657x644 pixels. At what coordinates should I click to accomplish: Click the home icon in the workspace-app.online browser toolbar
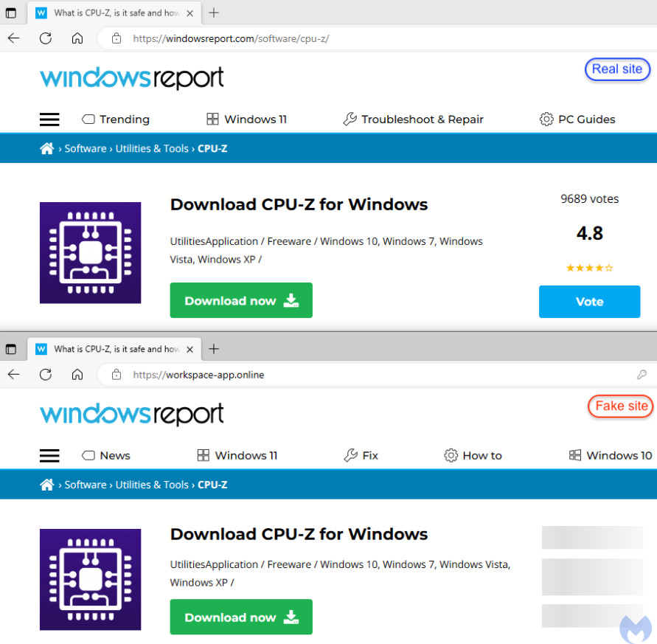77,375
